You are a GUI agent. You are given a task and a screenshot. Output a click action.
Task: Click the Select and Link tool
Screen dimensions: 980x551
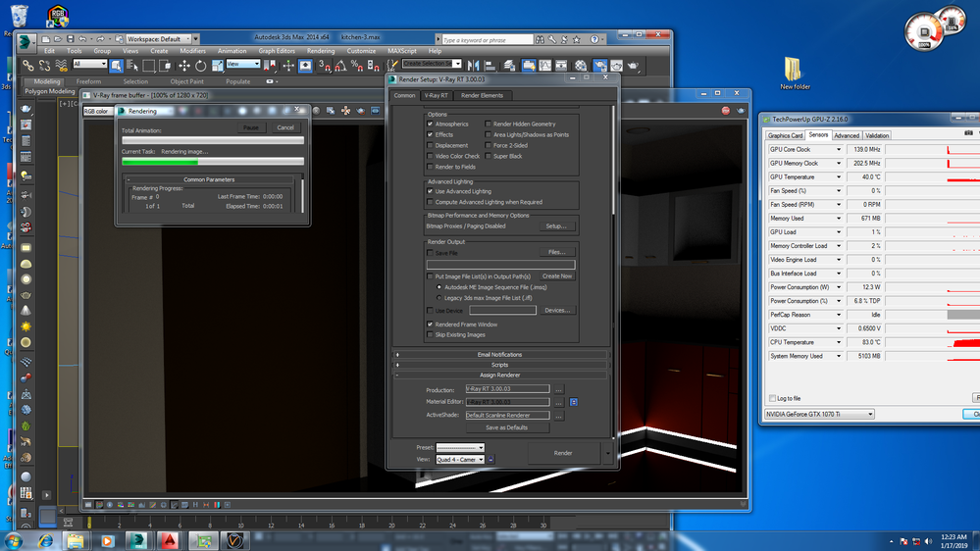point(28,65)
